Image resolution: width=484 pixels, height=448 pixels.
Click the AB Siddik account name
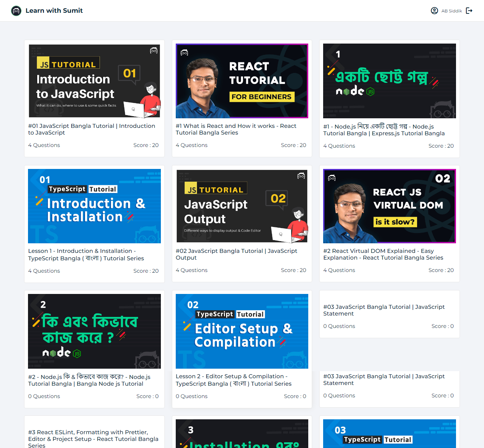(452, 11)
